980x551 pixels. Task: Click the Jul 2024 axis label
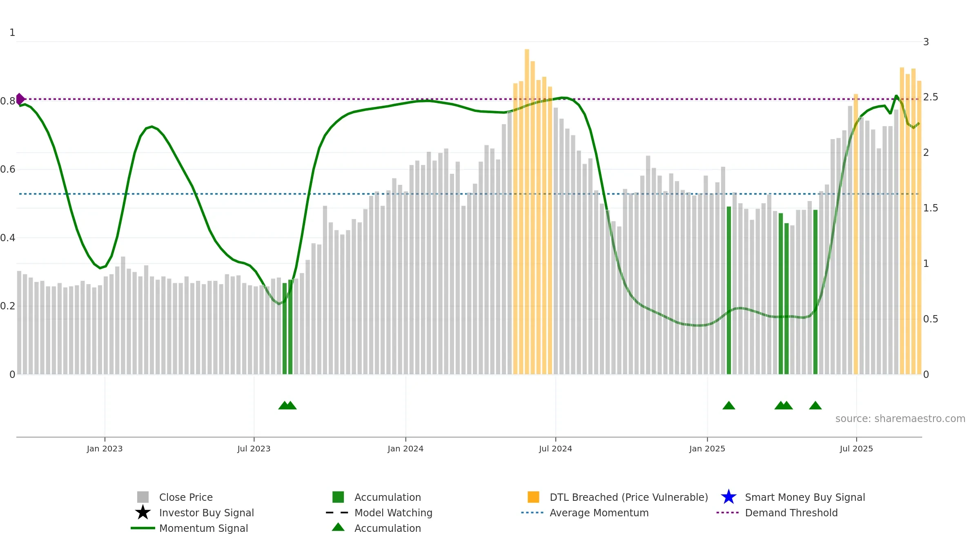coord(555,449)
